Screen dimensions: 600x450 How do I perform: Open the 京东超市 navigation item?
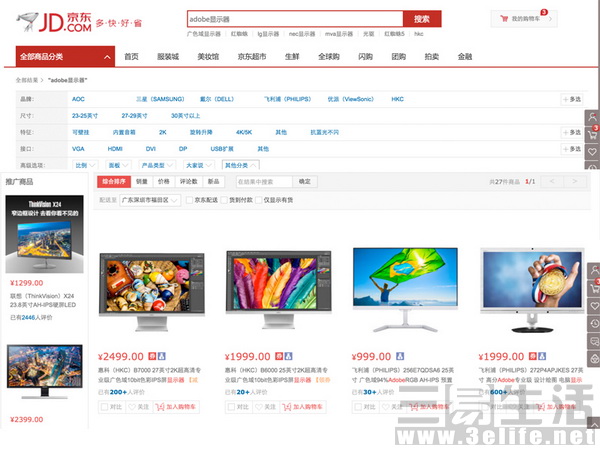pyautogui.click(x=252, y=57)
